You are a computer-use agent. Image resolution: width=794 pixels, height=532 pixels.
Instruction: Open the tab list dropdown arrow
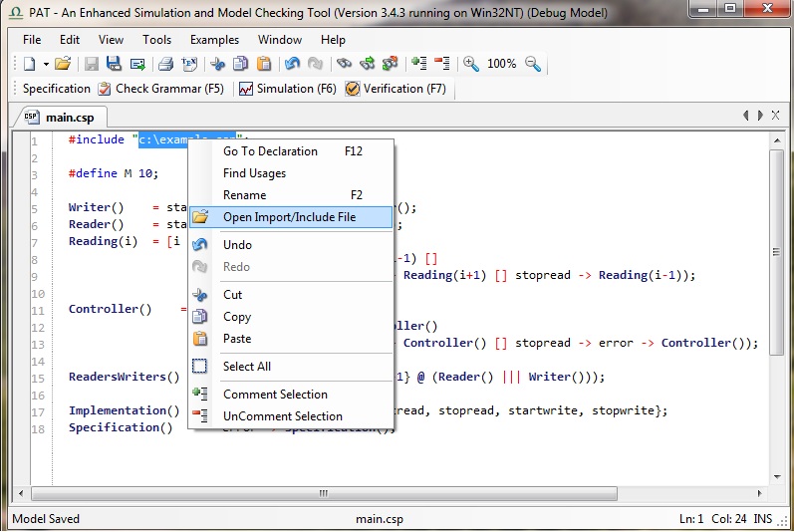[x=761, y=117]
